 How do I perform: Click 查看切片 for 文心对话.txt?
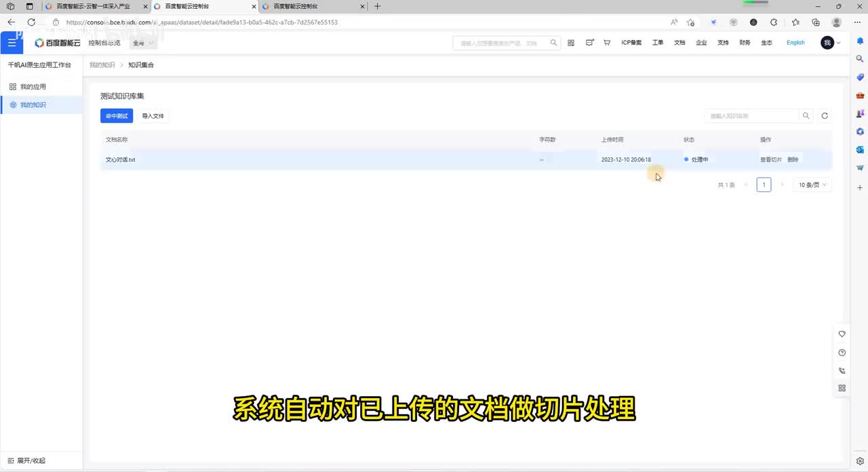point(770,160)
